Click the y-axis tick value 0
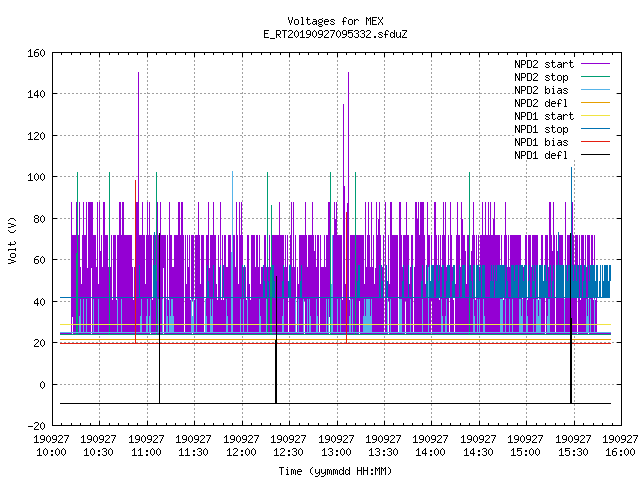Screen dimensions: 640x480 pyautogui.click(x=42, y=385)
